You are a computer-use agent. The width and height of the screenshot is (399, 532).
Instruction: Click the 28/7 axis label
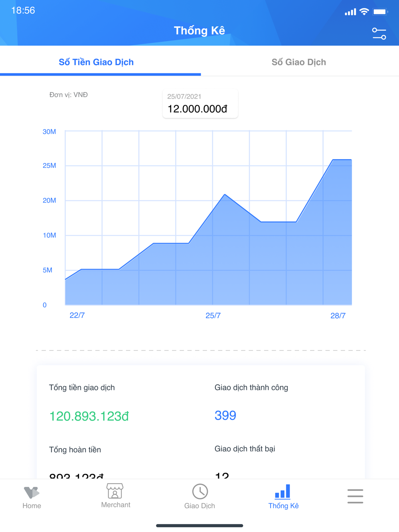(x=338, y=316)
